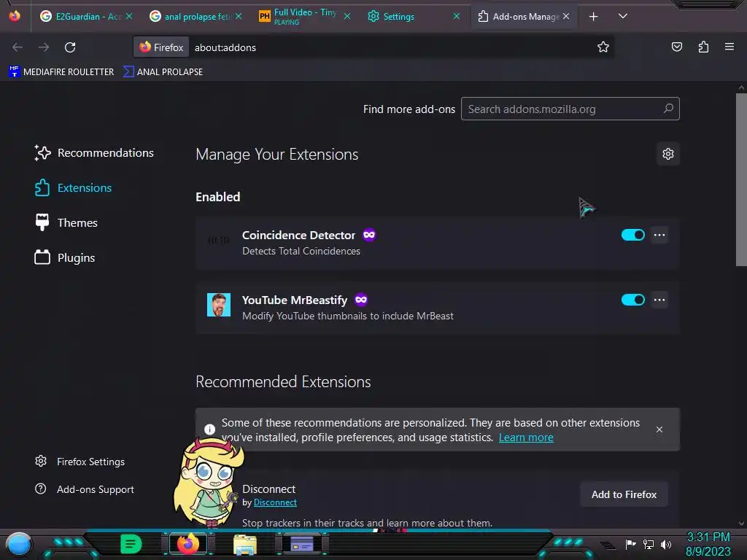The height and width of the screenshot is (560, 747).
Task: Go forward with the forward arrow
Action: pos(44,47)
